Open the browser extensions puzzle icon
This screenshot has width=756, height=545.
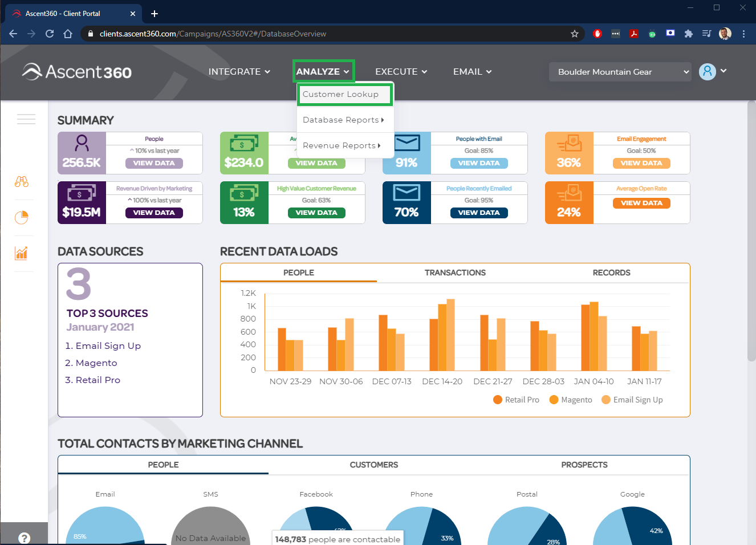click(x=689, y=34)
